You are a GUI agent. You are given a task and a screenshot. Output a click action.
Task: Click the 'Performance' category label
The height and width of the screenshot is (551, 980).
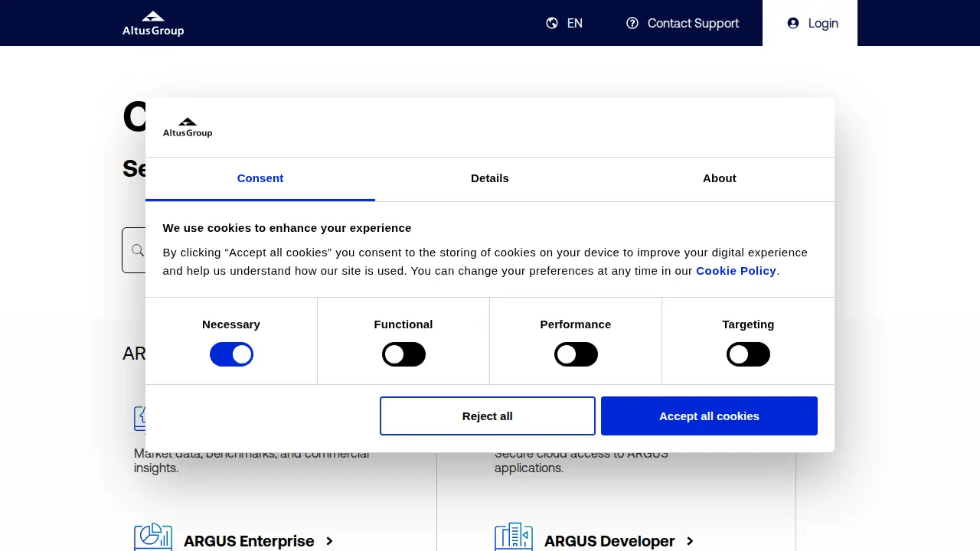point(576,324)
